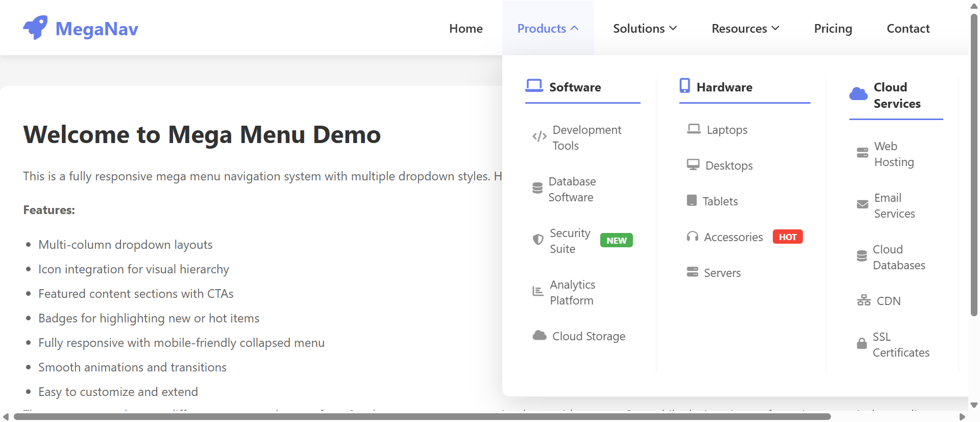
Task: Open the Contact menu item
Action: (x=908, y=29)
